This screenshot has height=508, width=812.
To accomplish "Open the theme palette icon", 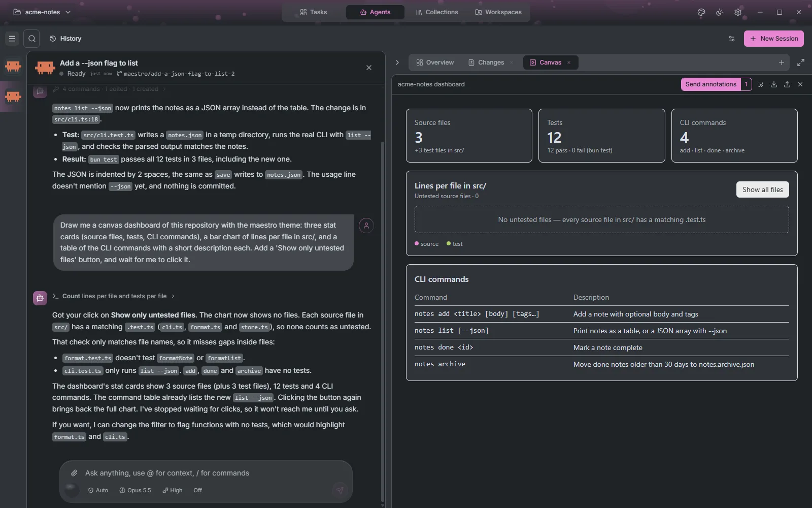I will [701, 12].
